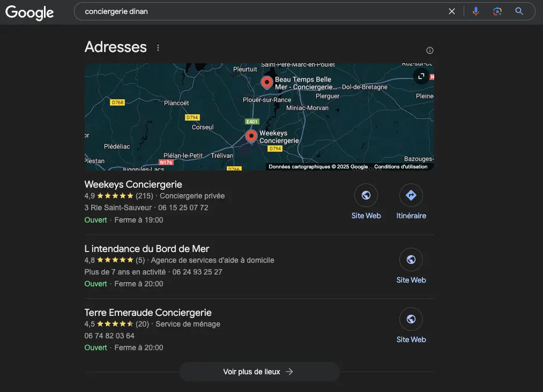Image resolution: width=543 pixels, height=392 pixels.
Task: Clear the search query with X icon
Action: (x=451, y=11)
